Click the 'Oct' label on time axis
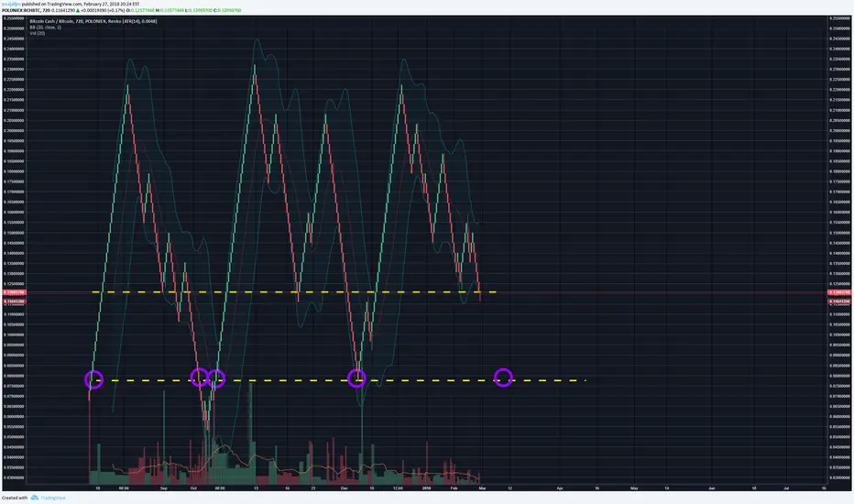Image resolution: width=854 pixels, height=504 pixels. [193, 488]
